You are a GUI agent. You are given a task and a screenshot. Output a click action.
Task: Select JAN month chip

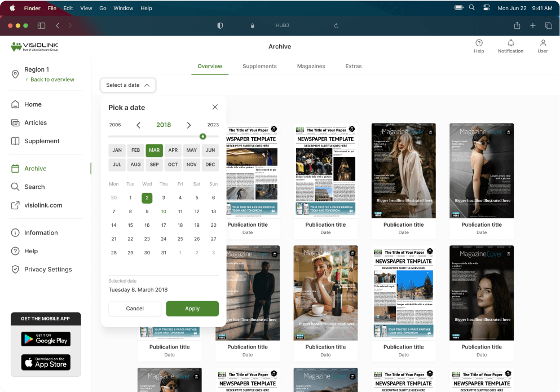[117, 150]
